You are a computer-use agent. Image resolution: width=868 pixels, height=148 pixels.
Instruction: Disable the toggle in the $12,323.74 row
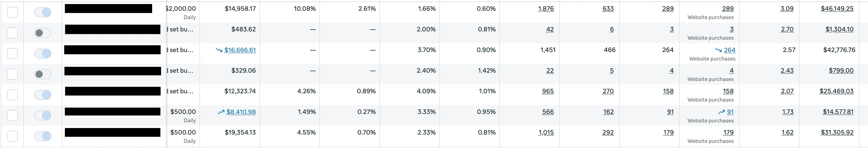43,95
